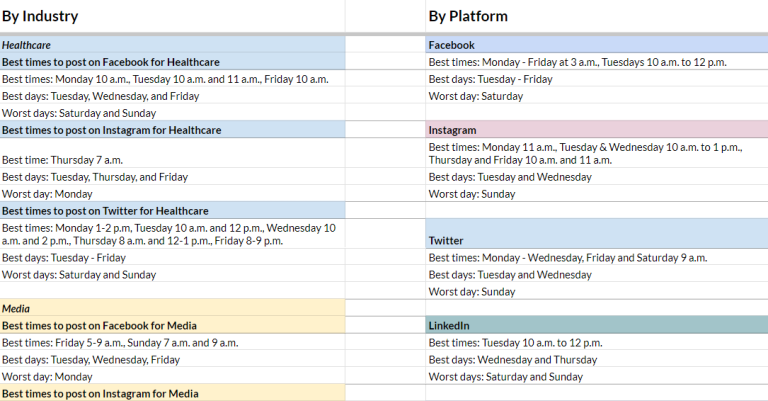
Task: Select 'Best days: Wednesday and Thursday' cell
Action: (x=512, y=360)
